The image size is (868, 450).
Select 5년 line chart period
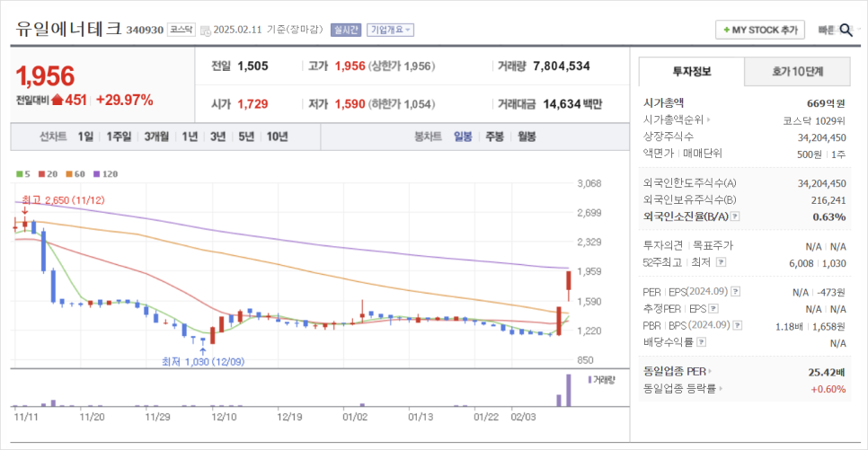(246, 137)
